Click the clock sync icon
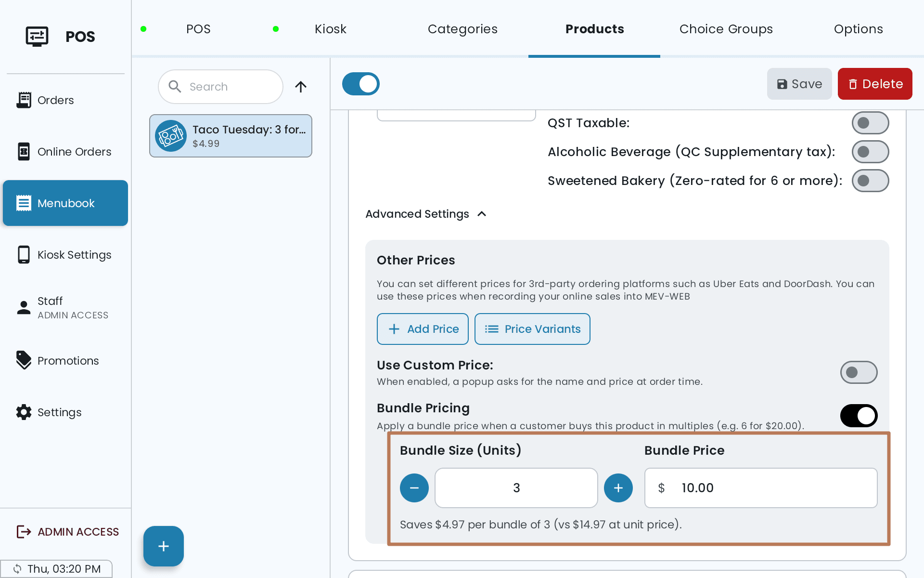This screenshot has height=578, width=924. pos(17,569)
